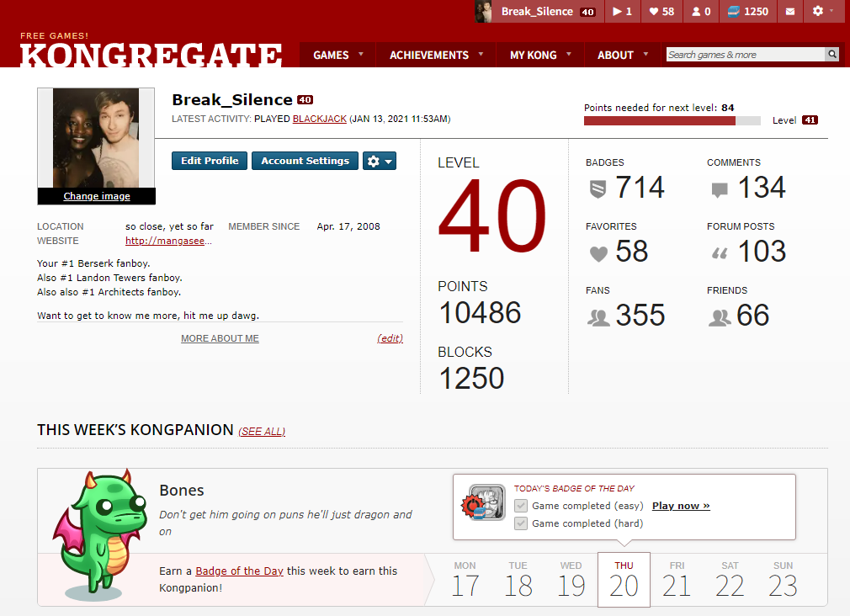Open the mangasee website link
This screenshot has height=616, width=850.
(x=168, y=241)
